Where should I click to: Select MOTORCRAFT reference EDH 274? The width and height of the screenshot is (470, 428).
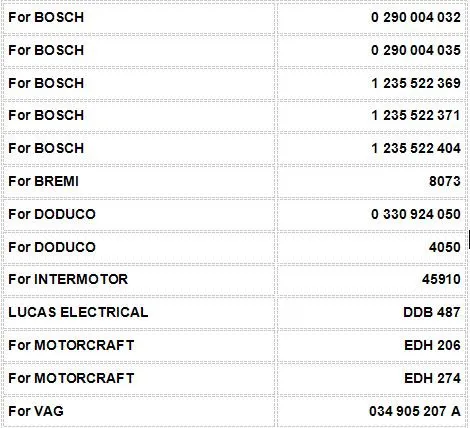[x=432, y=378]
